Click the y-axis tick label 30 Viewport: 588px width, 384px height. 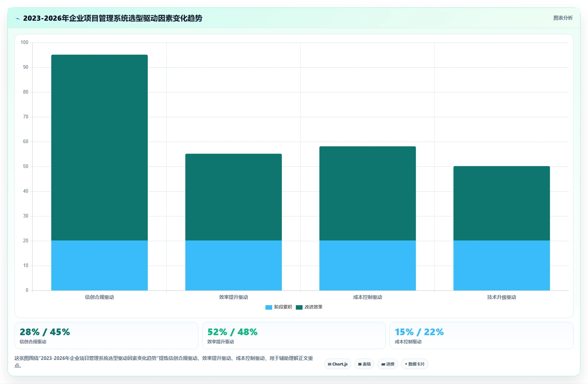(26, 216)
